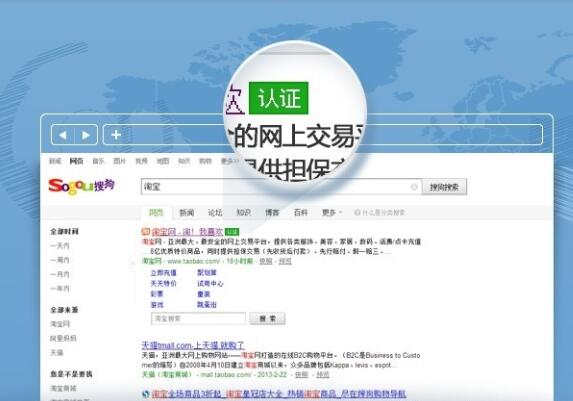Click the 推荐 link of the mall.taobao.com result
Screen dimensions: 573x401
click(x=323, y=375)
